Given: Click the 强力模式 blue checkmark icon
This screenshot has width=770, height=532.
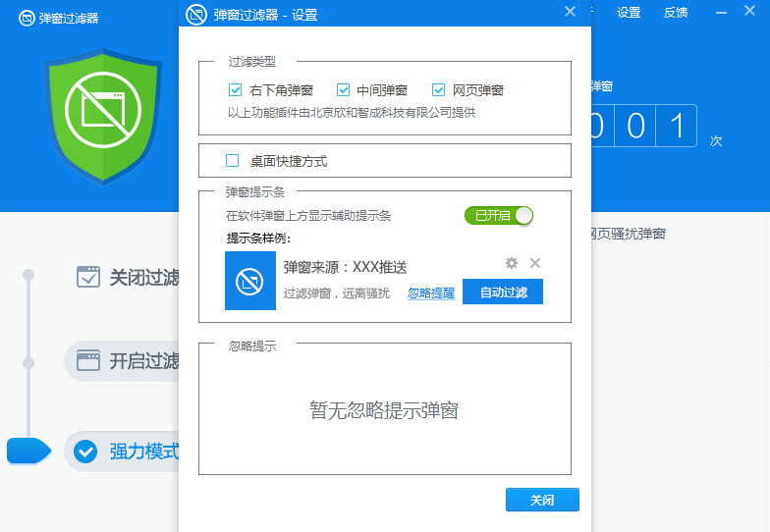Looking at the screenshot, I should [86, 452].
